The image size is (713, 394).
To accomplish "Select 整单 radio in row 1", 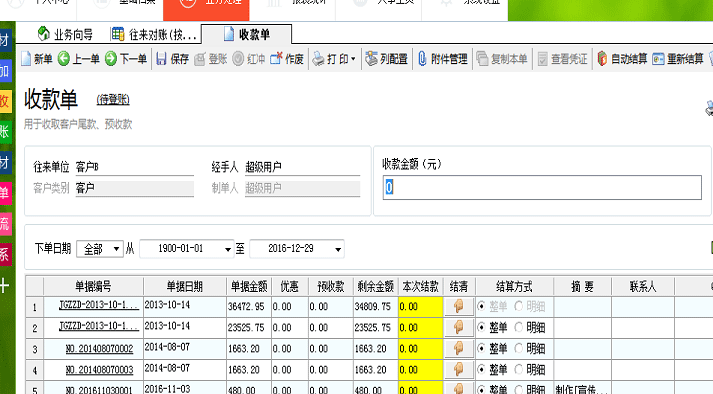I will coord(481,306).
